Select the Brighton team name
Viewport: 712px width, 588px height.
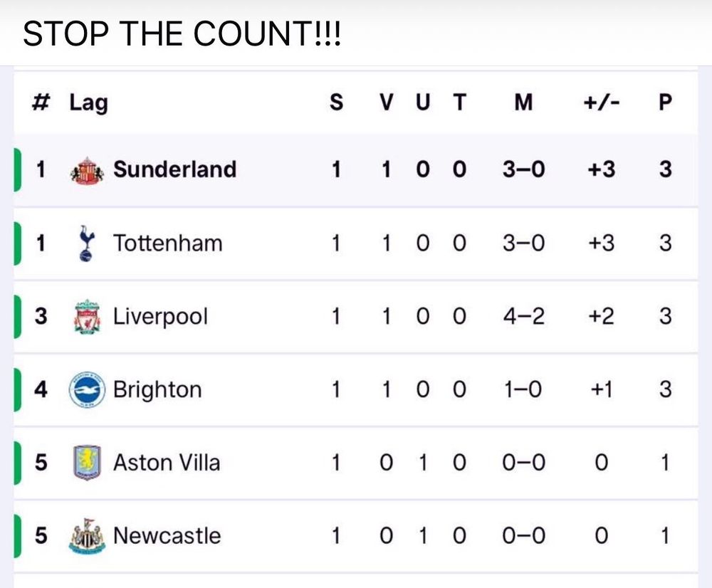(x=157, y=390)
